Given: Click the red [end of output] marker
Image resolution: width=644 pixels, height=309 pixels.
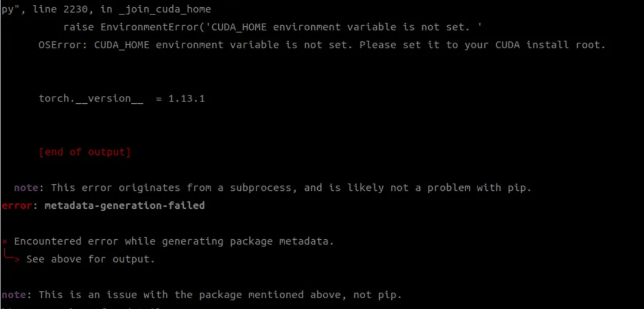Looking at the screenshot, I should coord(85,152).
